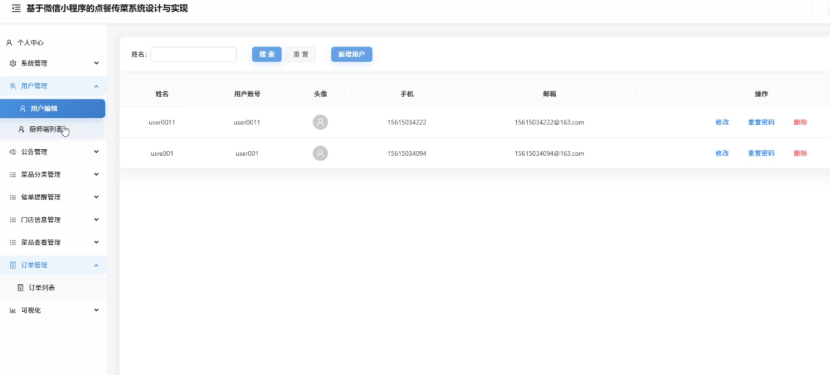Click the 用户账号 column header

pos(247,94)
